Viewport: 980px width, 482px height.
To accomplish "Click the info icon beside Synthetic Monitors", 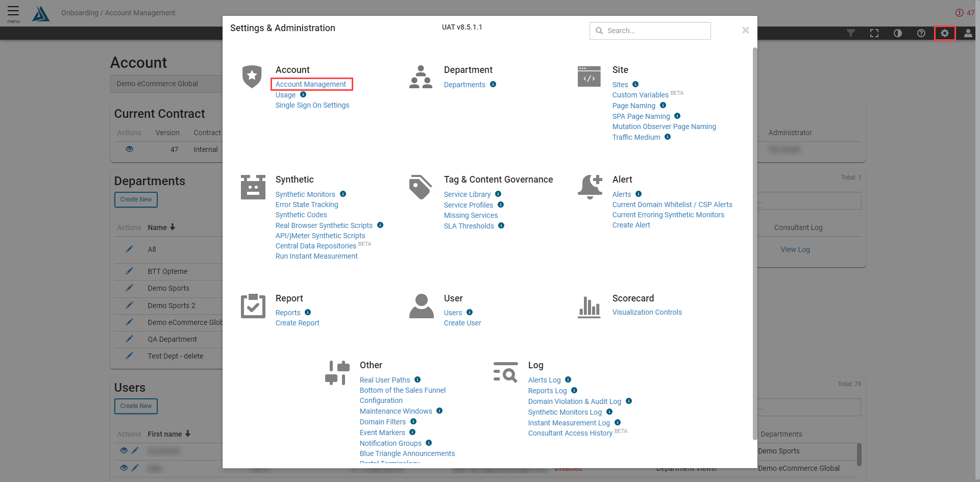I will click(343, 194).
